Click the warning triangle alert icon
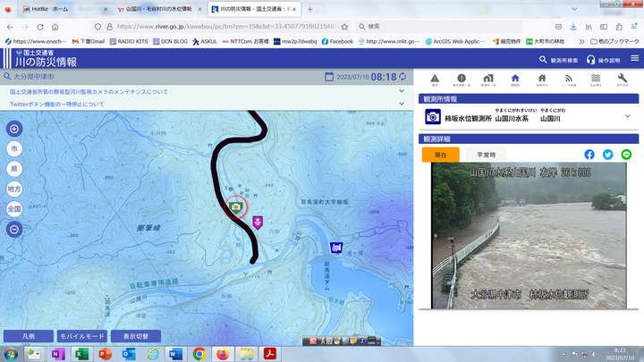Viewport: 644px width, 362px height. point(435,80)
